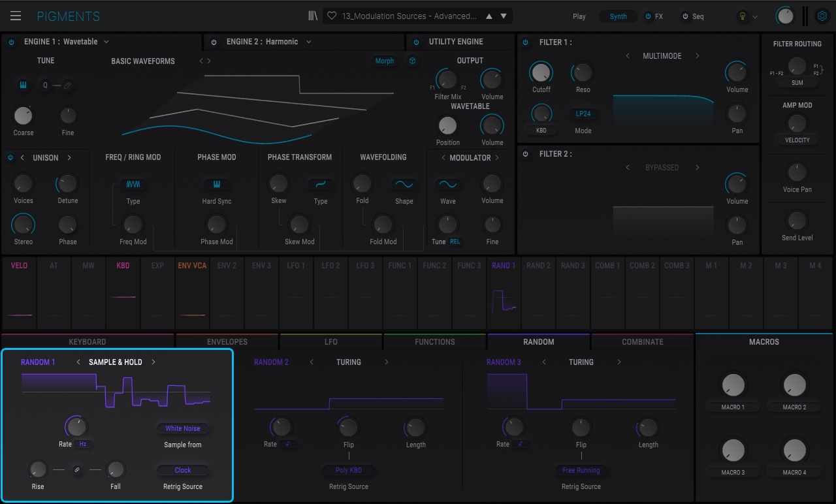Open Clock retrig source dropdown

pyautogui.click(x=183, y=470)
